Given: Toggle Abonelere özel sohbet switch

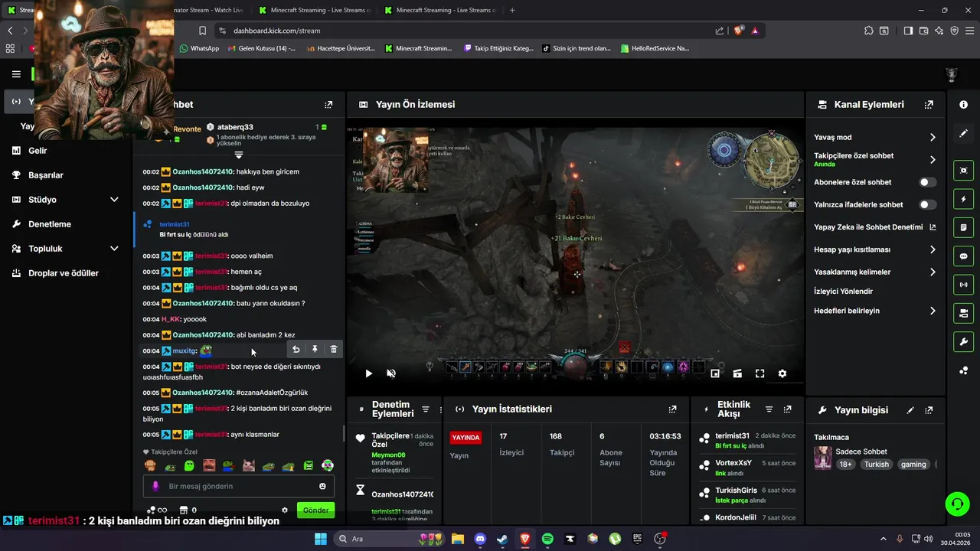Looking at the screenshot, I should click(927, 182).
